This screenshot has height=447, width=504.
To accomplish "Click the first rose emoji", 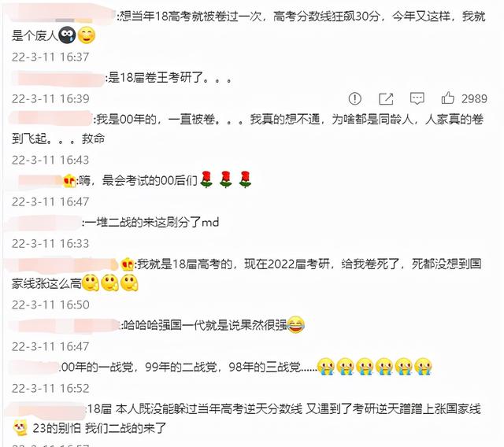I will point(206,179).
